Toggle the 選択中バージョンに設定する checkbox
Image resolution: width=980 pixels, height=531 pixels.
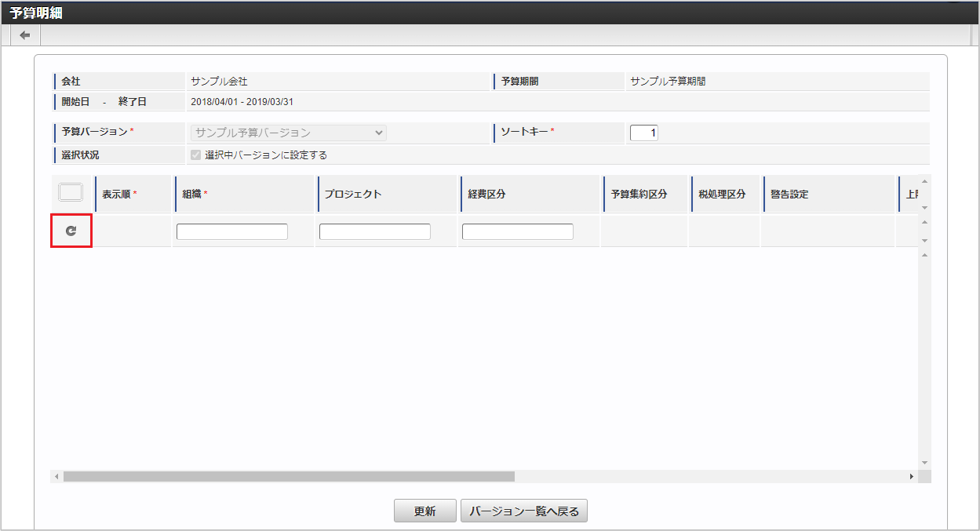(x=196, y=155)
